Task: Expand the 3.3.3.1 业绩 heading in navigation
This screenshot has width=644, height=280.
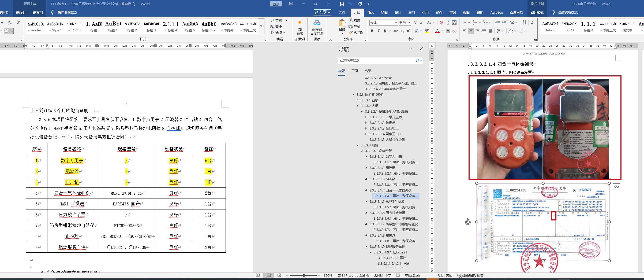Action: (357, 100)
